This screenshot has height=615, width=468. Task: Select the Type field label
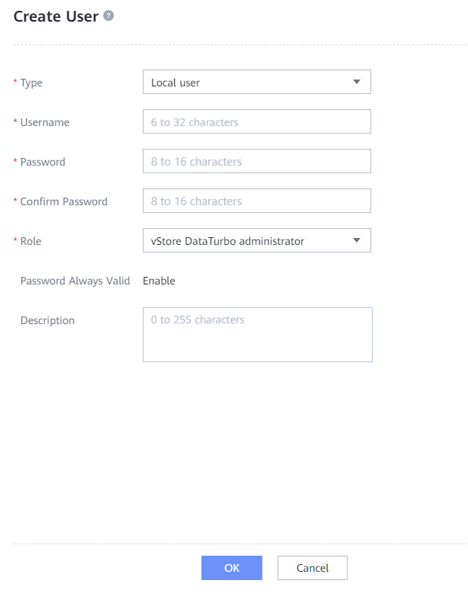click(31, 83)
